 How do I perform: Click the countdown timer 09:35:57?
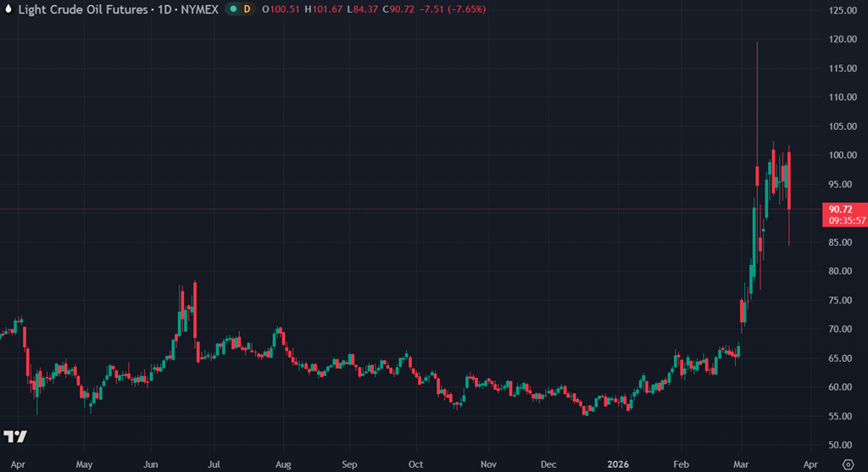pos(848,220)
